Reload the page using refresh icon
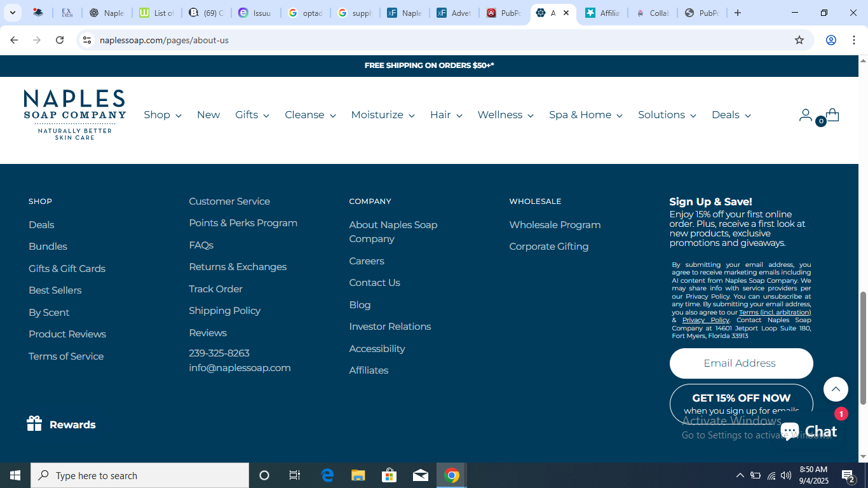Screen dimensions: 868x488 tap(60, 40)
